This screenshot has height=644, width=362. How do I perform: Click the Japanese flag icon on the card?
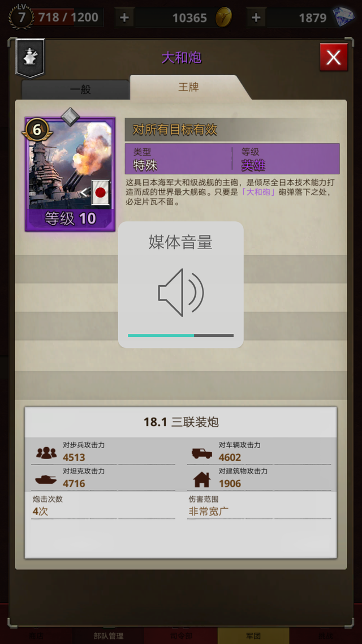pyautogui.click(x=100, y=192)
